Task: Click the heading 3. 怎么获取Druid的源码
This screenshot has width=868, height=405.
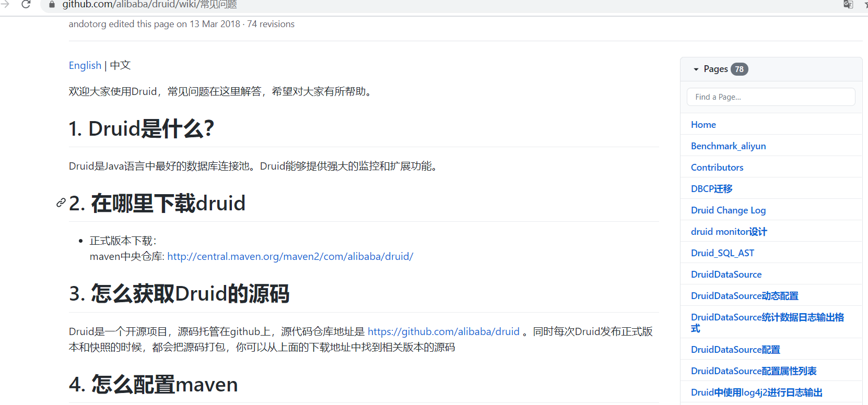Action: click(x=179, y=294)
